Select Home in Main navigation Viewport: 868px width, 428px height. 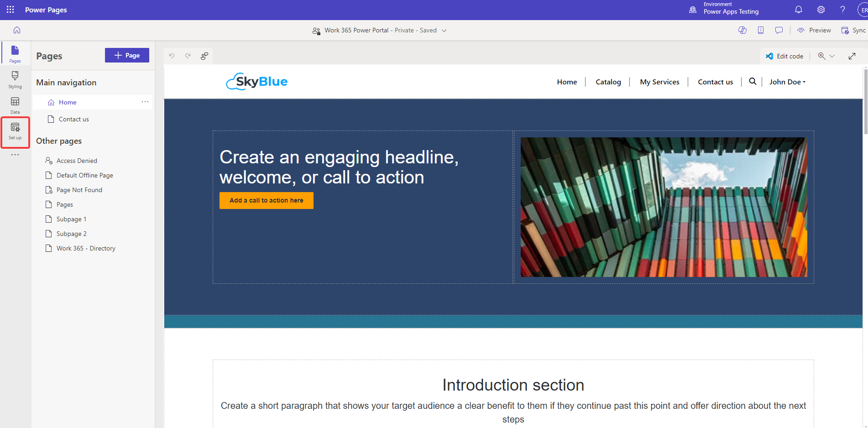[x=93, y=102]
